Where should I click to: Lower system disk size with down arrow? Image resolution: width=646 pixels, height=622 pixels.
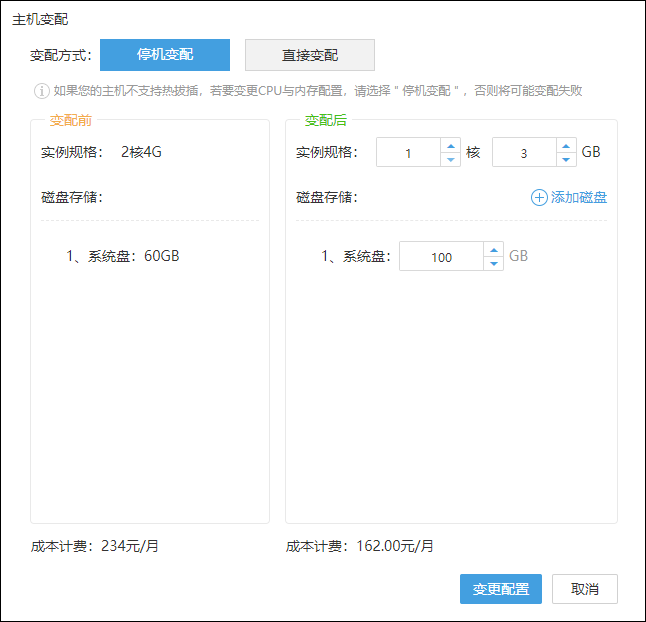click(493, 263)
